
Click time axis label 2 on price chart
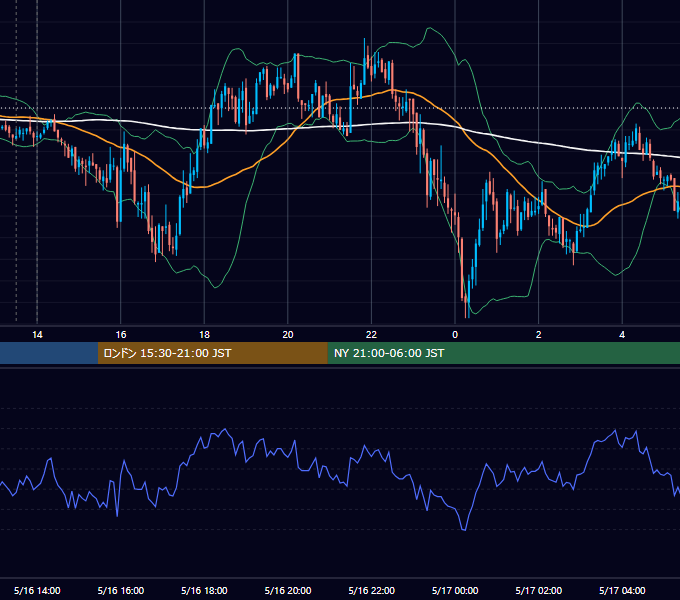(x=538, y=335)
